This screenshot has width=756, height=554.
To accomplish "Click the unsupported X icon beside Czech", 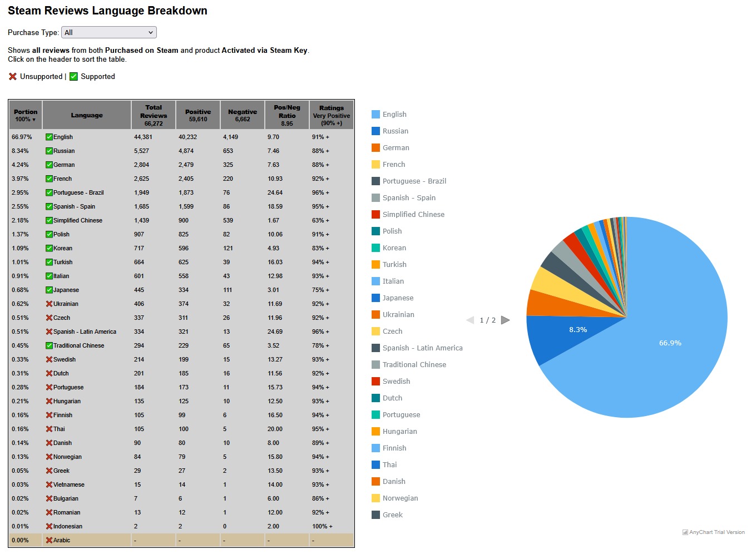I will tap(49, 318).
